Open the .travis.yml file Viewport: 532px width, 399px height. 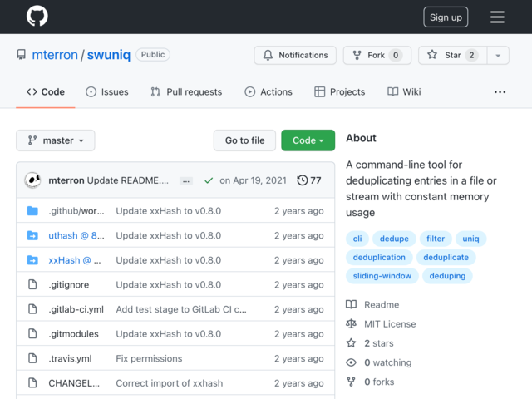pos(70,358)
